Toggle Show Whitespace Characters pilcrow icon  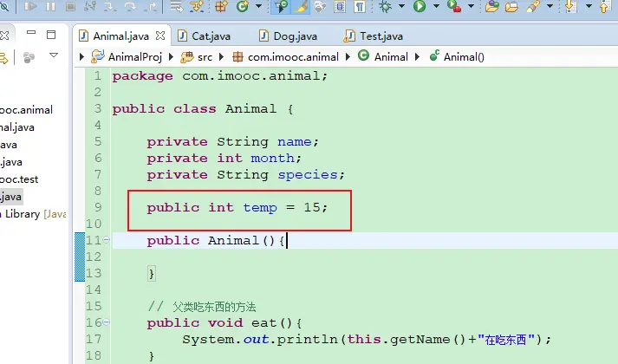pyautogui.click(x=360, y=6)
